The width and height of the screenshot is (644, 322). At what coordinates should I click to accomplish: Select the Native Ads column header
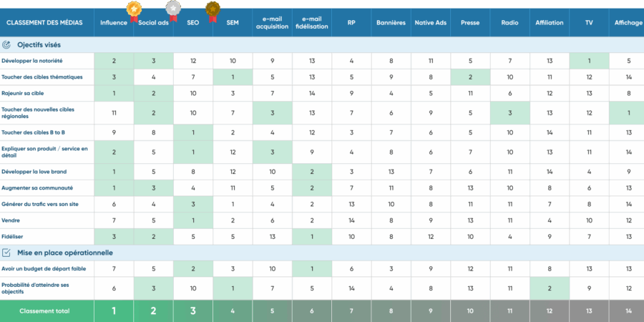tap(430, 23)
